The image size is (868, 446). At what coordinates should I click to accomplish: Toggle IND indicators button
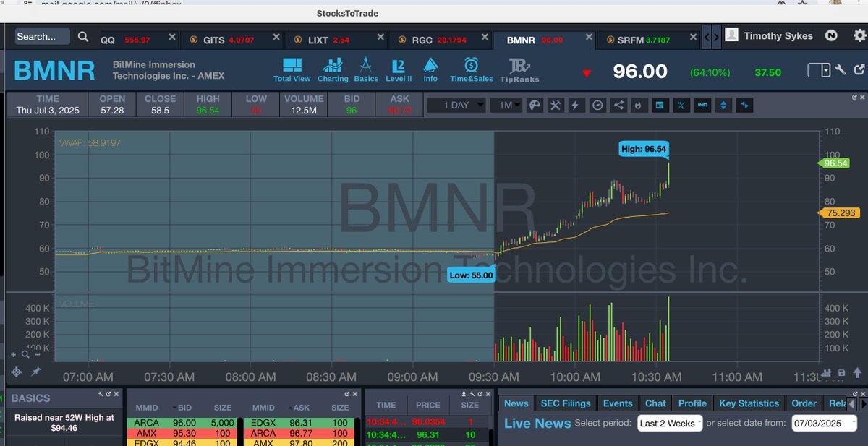pos(702,105)
